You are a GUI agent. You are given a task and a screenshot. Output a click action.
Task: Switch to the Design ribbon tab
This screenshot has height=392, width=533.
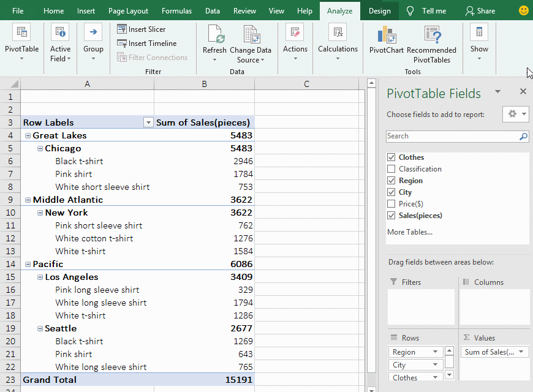pyautogui.click(x=380, y=10)
